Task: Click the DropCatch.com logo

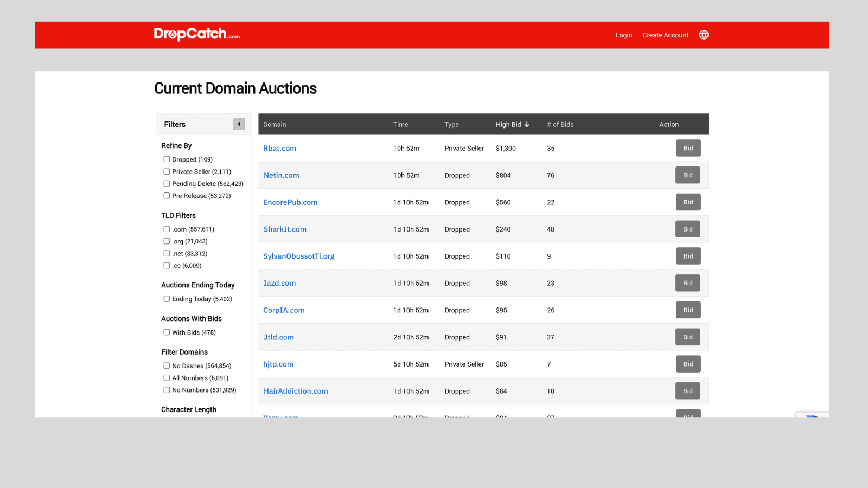Action: click(196, 34)
